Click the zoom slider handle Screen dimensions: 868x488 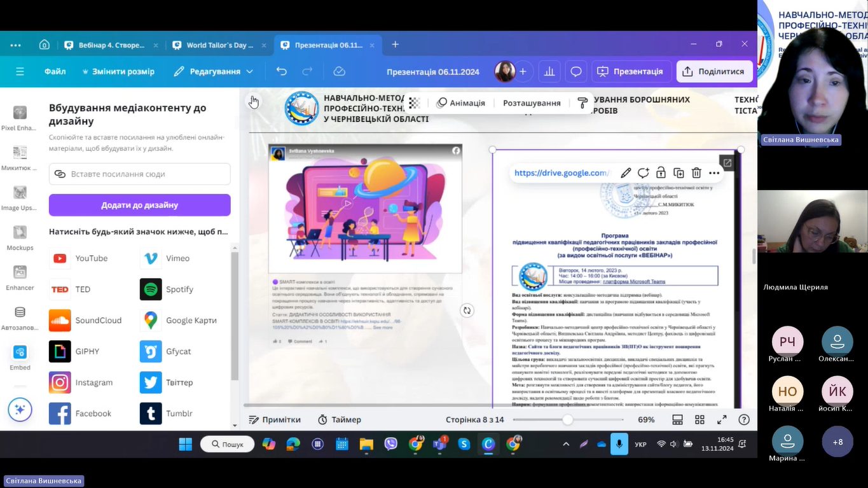click(567, 420)
